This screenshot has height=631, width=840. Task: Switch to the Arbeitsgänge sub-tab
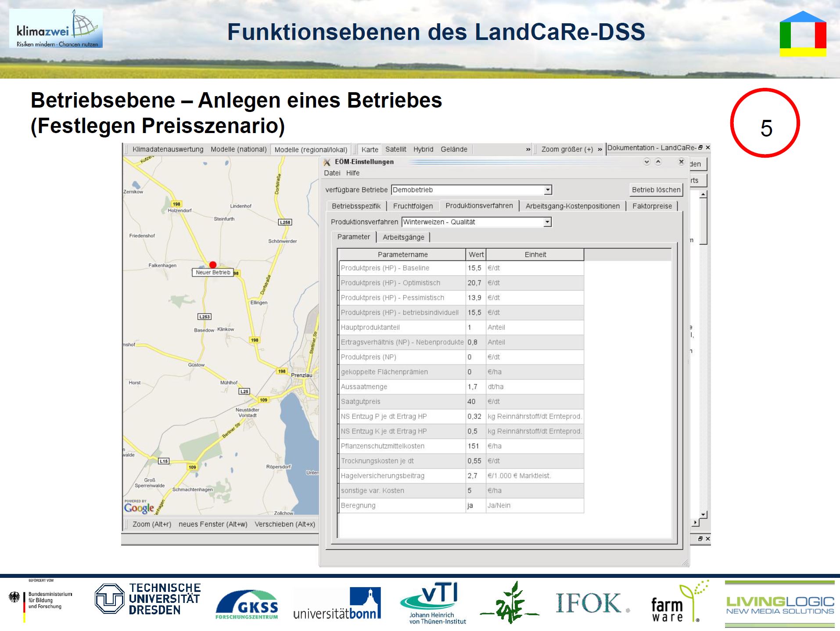403,237
